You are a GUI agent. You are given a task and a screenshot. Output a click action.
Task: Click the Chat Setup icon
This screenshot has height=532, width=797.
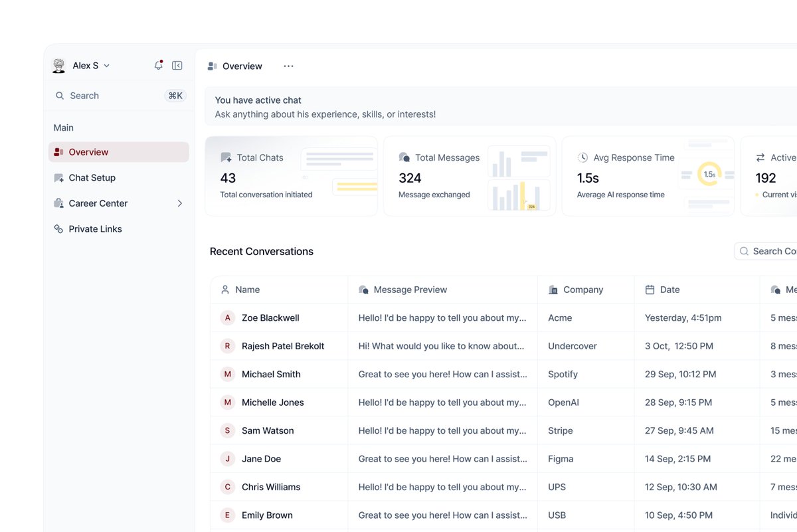[58, 177]
